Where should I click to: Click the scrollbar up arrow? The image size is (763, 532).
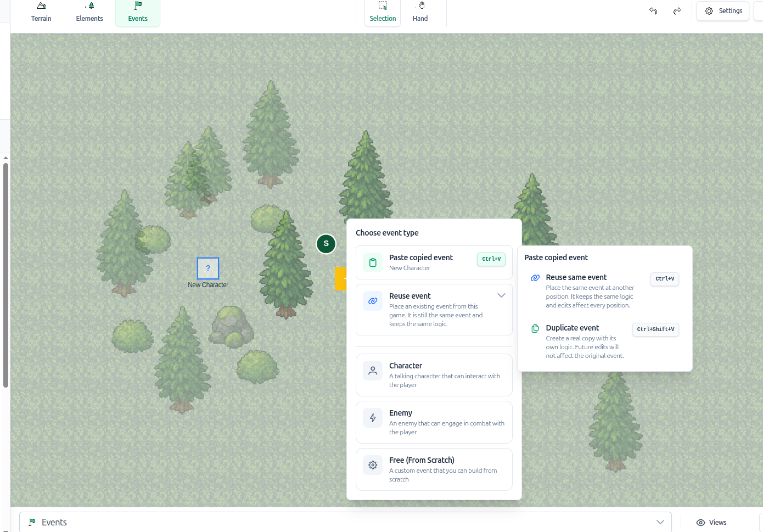(5, 158)
